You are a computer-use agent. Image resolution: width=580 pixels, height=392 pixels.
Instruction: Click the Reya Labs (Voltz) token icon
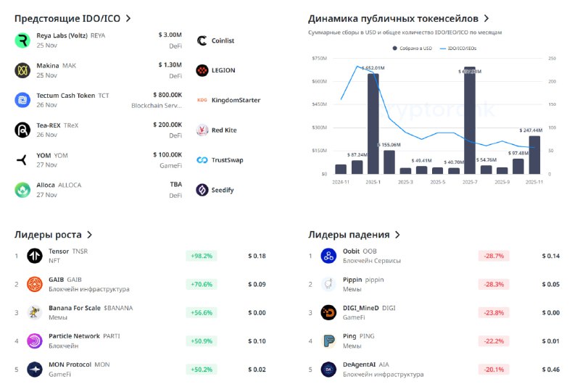coord(22,41)
